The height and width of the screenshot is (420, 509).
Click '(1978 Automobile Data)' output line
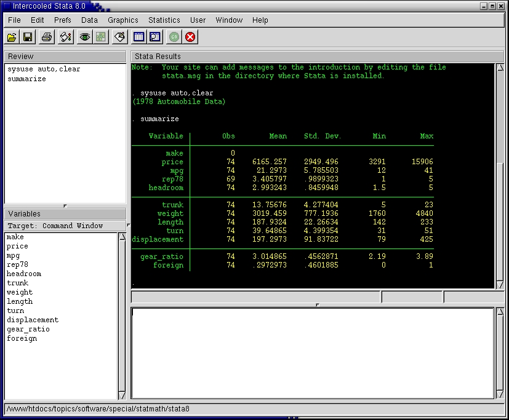coord(179,101)
